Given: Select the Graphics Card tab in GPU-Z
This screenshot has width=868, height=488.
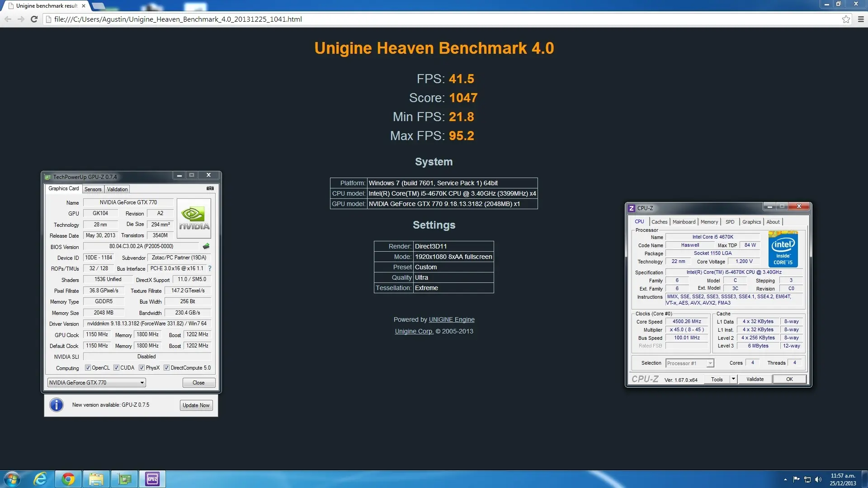Looking at the screenshot, I should (x=64, y=188).
